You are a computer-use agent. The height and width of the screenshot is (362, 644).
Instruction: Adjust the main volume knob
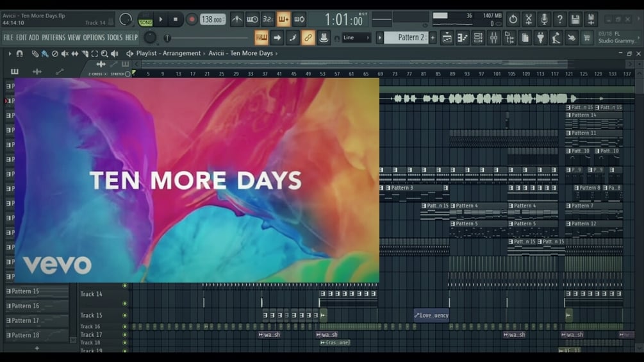(125, 19)
